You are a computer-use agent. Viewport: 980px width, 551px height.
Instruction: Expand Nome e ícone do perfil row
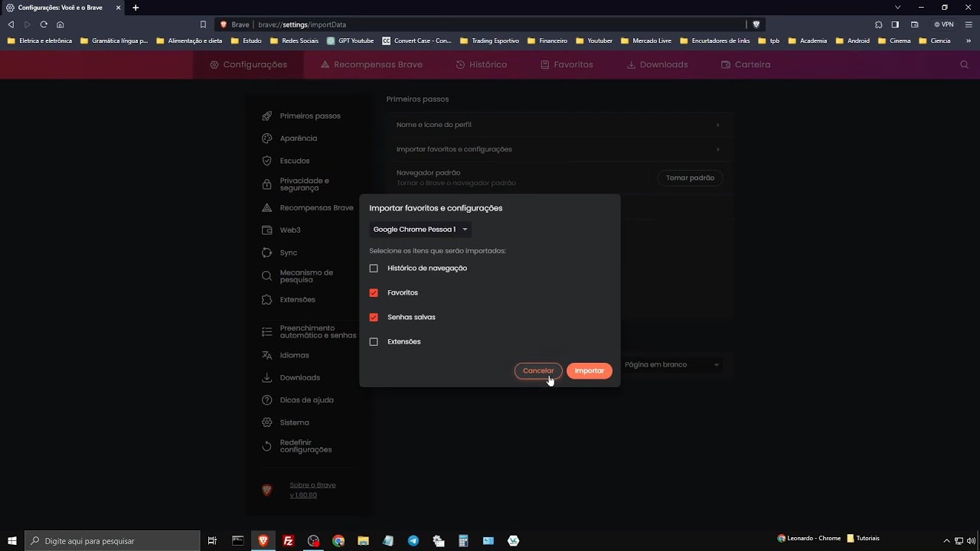558,125
